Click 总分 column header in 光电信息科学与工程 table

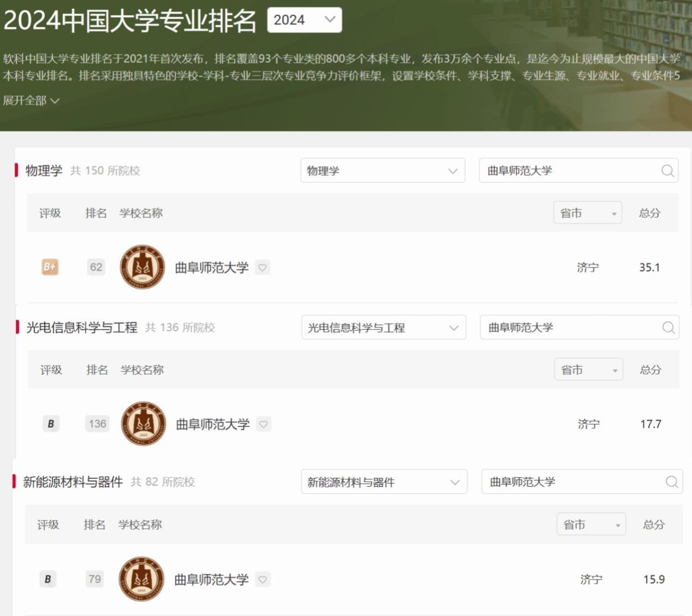click(x=650, y=370)
